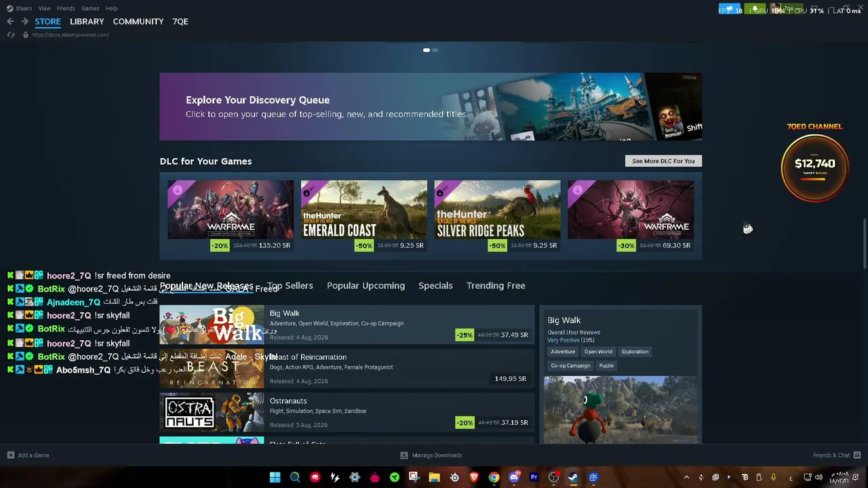Click See More DLC For You button
868x488 pixels.
(663, 161)
